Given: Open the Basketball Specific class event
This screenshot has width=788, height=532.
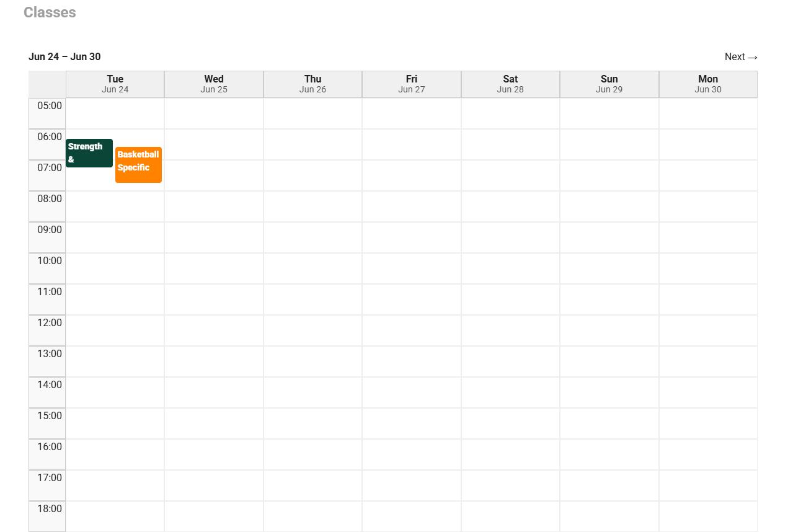Looking at the screenshot, I should click(x=138, y=165).
